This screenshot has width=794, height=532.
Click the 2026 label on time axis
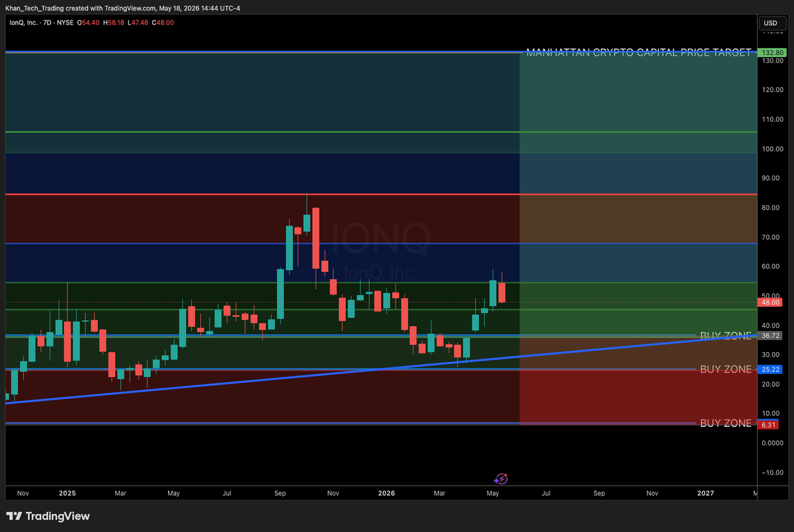(386, 493)
